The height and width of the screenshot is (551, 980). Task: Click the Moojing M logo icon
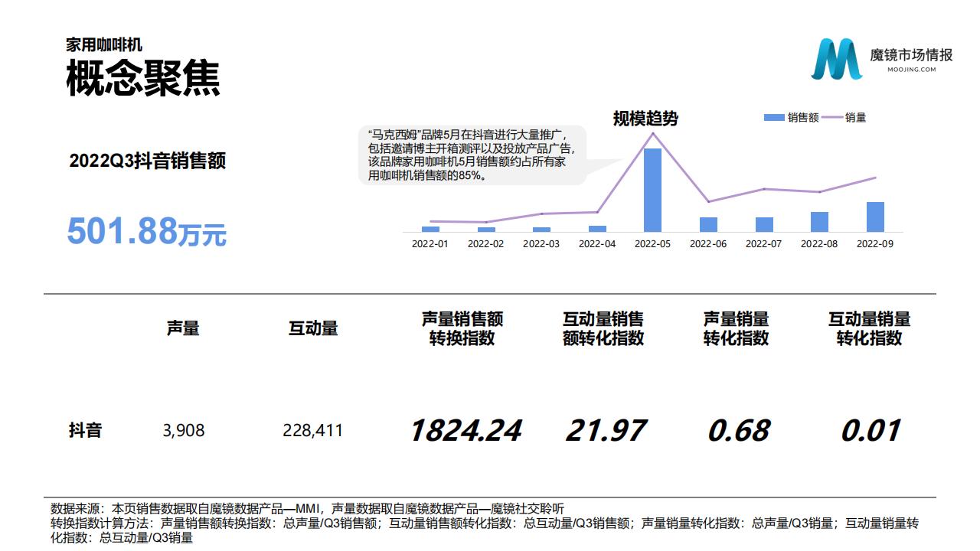[836, 58]
